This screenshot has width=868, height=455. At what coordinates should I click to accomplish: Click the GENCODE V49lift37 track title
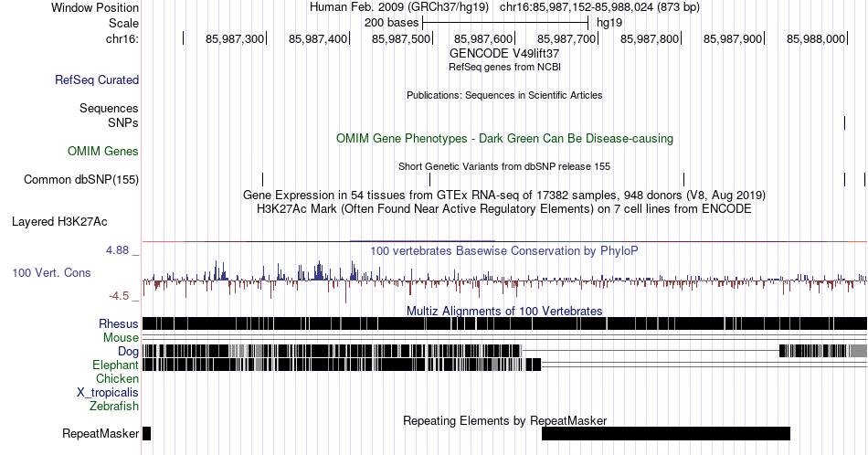(504, 53)
